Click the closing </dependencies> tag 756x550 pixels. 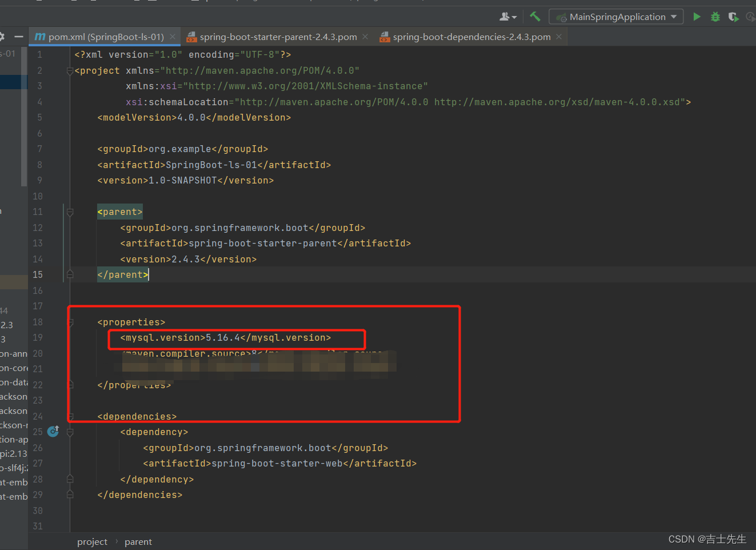click(139, 495)
